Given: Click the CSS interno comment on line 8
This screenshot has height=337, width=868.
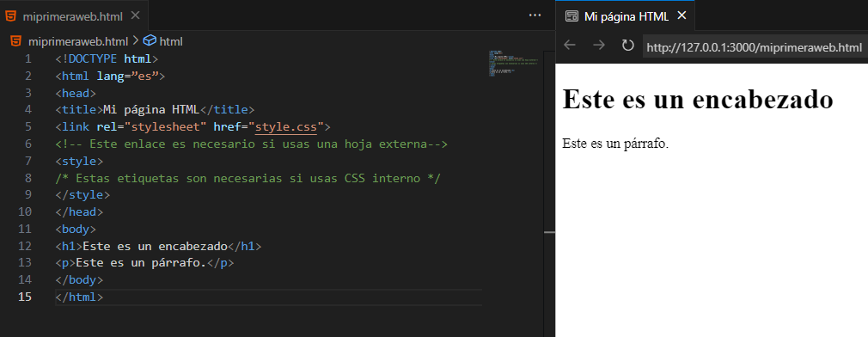Looking at the screenshot, I should point(248,178).
